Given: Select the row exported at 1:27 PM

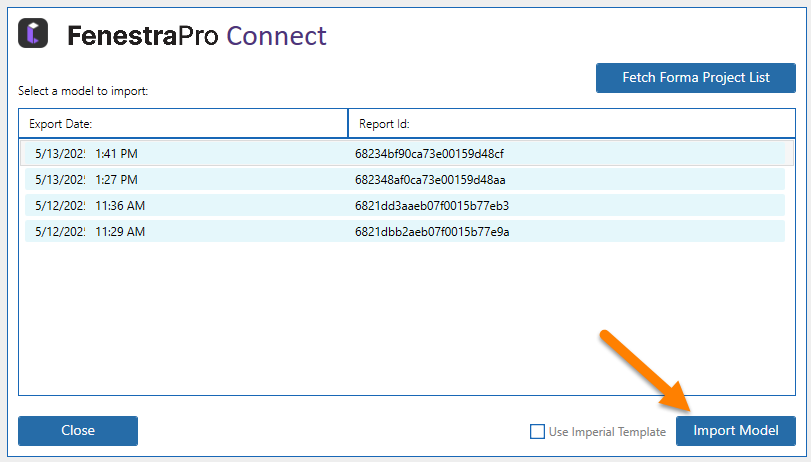Looking at the screenshot, I should coord(405,180).
